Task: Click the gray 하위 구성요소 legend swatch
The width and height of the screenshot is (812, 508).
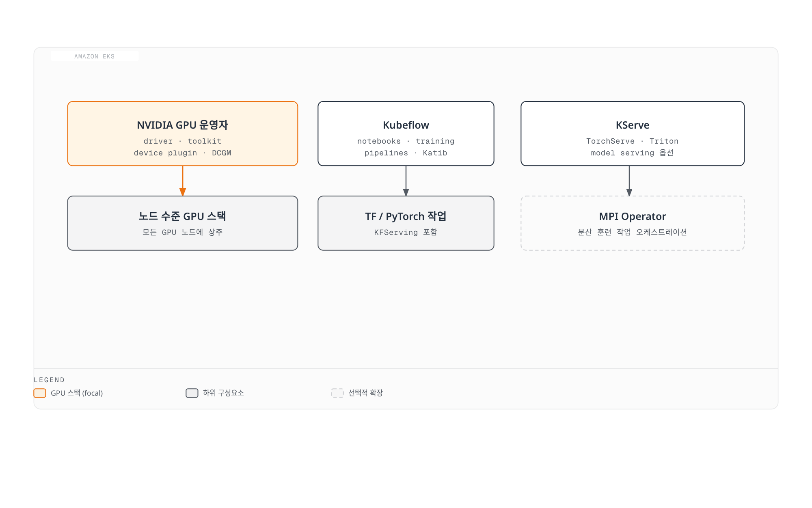Action: 192,393
